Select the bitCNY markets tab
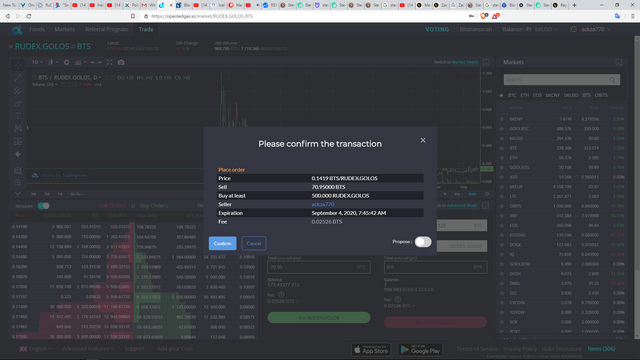This screenshot has height=360, width=640. pos(553,95)
